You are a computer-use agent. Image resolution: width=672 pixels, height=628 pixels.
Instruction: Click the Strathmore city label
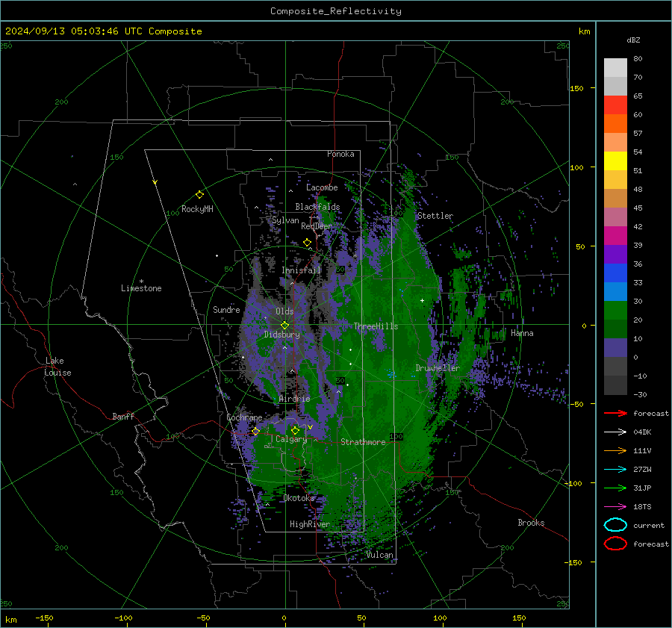(363, 442)
